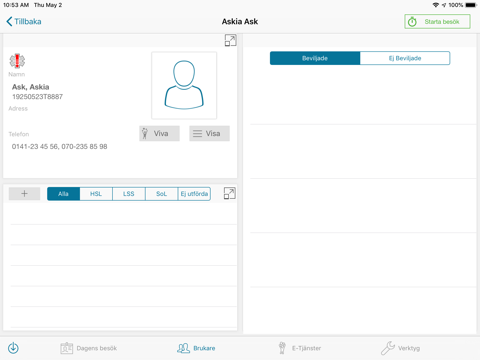This screenshot has width=480, height=360.
Task: Filter by HSL
Action: pos(96,194)
